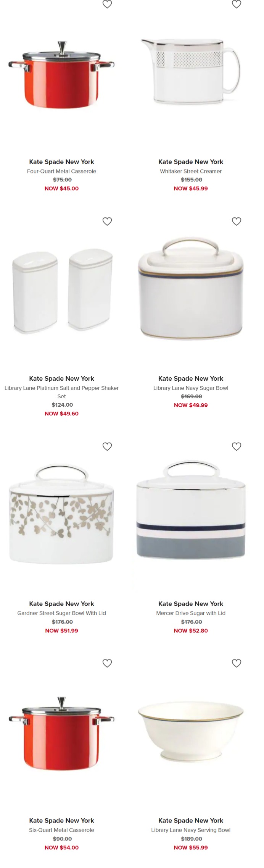Favorite the Whitaker Street Creamer with heart icon
This screenshot has height=868, width=264.
pyautogui.click(x=237, y=4)
